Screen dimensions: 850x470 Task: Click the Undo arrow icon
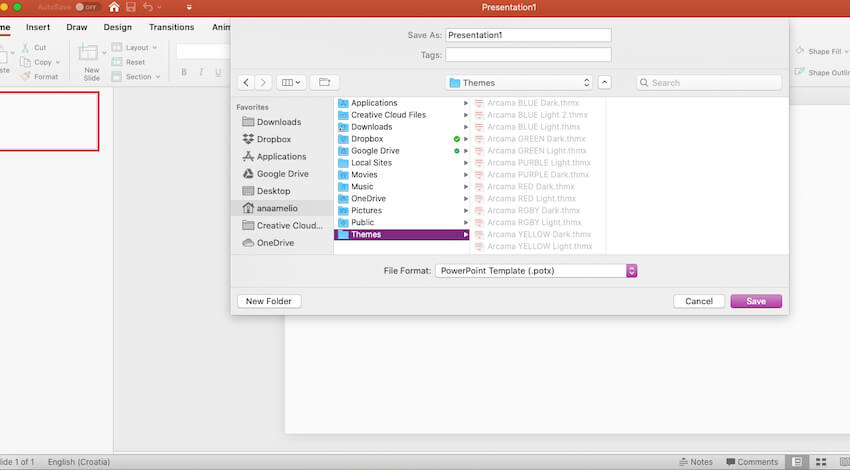tap(147, 7)
